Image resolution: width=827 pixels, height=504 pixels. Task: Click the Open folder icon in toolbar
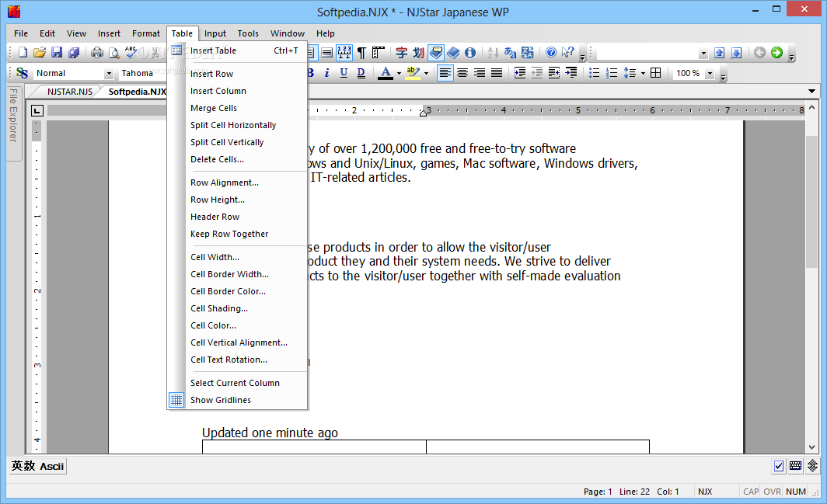coord(40,52)
